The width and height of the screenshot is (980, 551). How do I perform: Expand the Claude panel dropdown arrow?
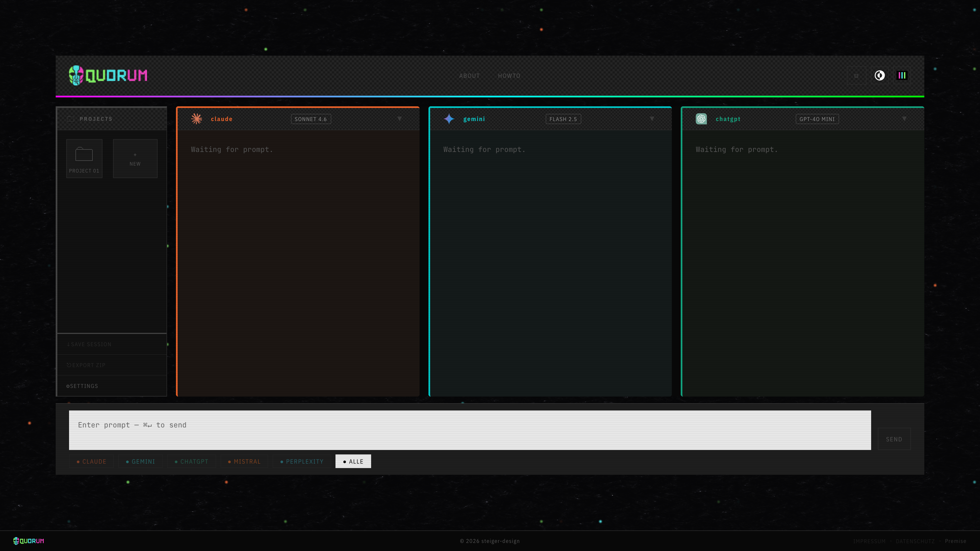400,119
